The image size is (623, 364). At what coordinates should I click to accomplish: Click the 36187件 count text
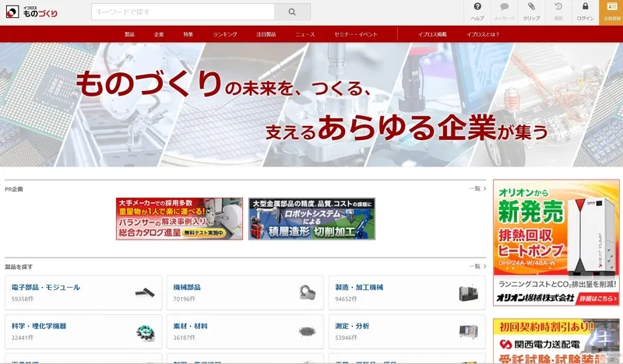pos(184,338)
